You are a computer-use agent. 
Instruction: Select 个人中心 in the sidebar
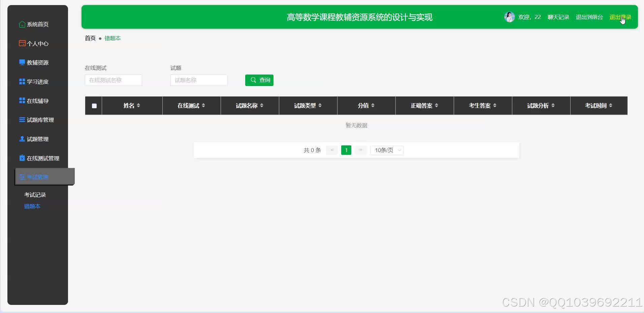[x=37, y=43]
